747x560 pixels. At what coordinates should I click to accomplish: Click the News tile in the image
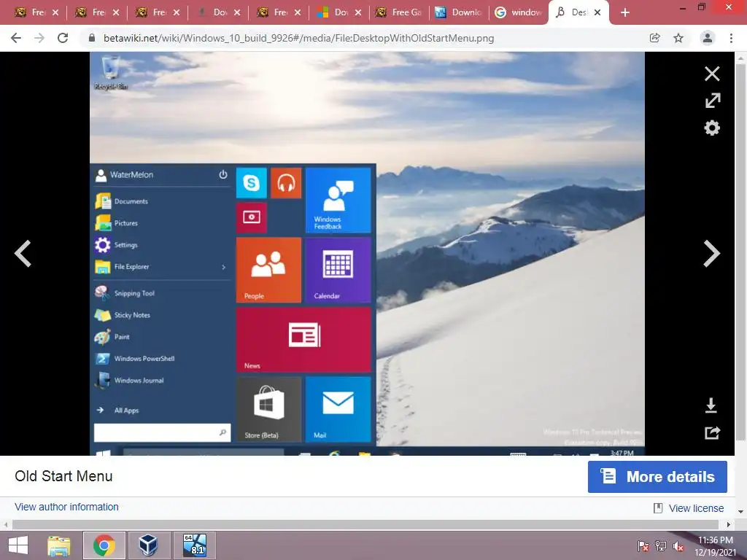303,340
